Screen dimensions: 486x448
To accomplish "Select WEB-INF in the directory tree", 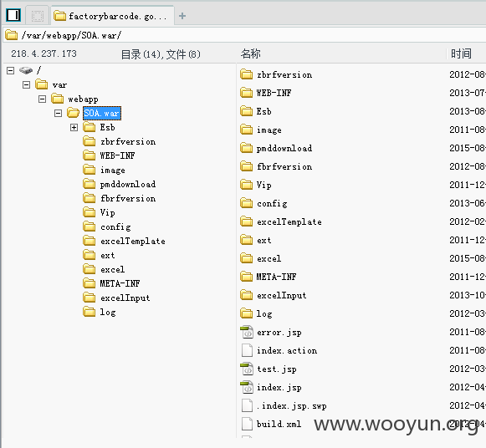I will tap(117, 155).
